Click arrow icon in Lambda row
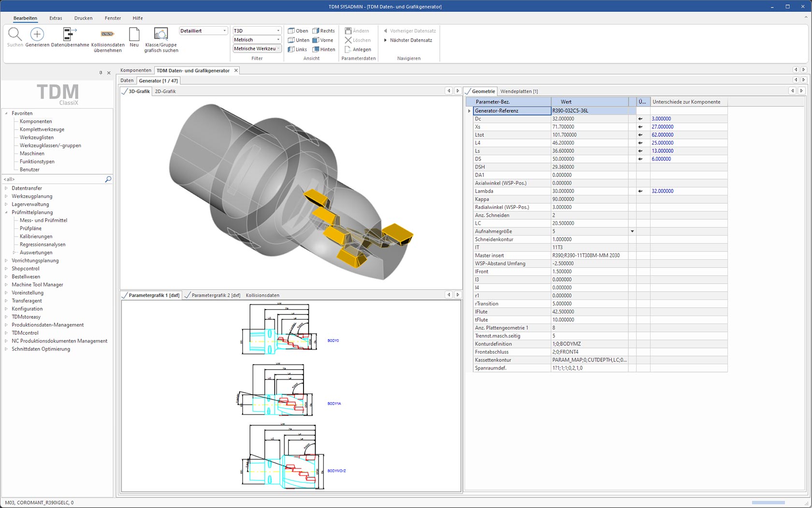The height and width of the screenshot is (508, 812). [x=640, y=191]
